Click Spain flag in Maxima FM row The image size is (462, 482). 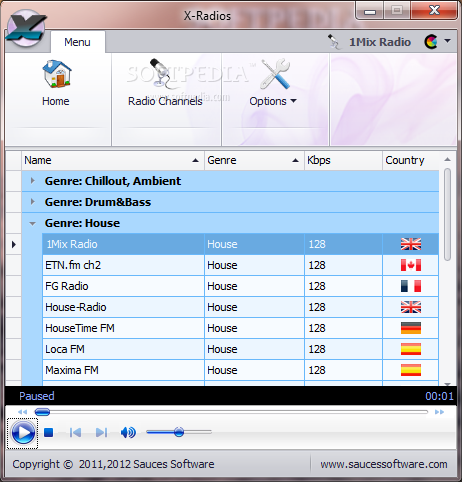[411, 370]
